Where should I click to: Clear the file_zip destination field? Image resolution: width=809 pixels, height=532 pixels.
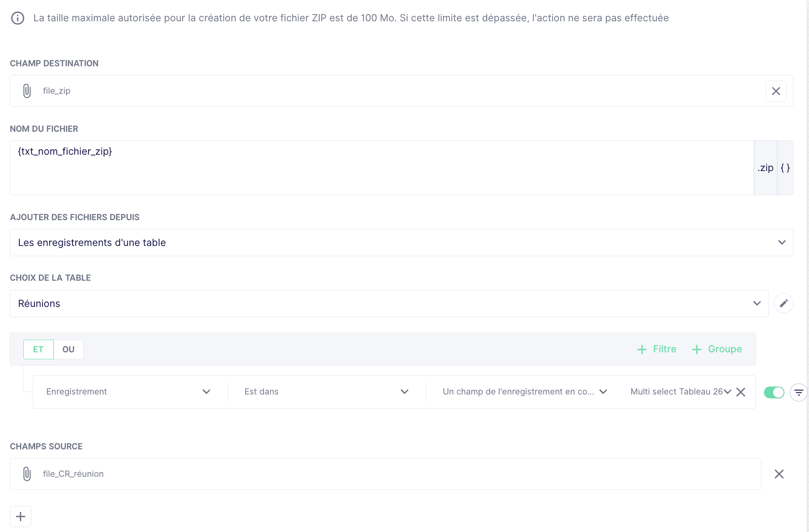pyautogui.click(x=776, y=91)
